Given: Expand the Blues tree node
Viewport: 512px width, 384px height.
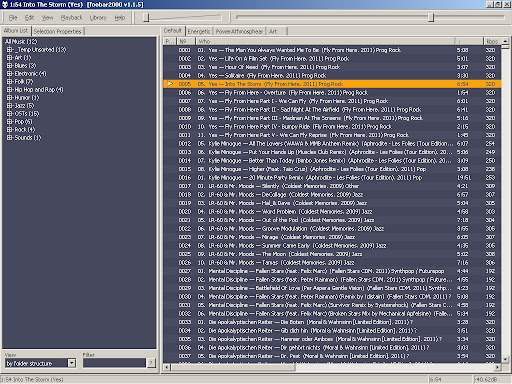Looking at the screenshot, I should tap(9, 66).
